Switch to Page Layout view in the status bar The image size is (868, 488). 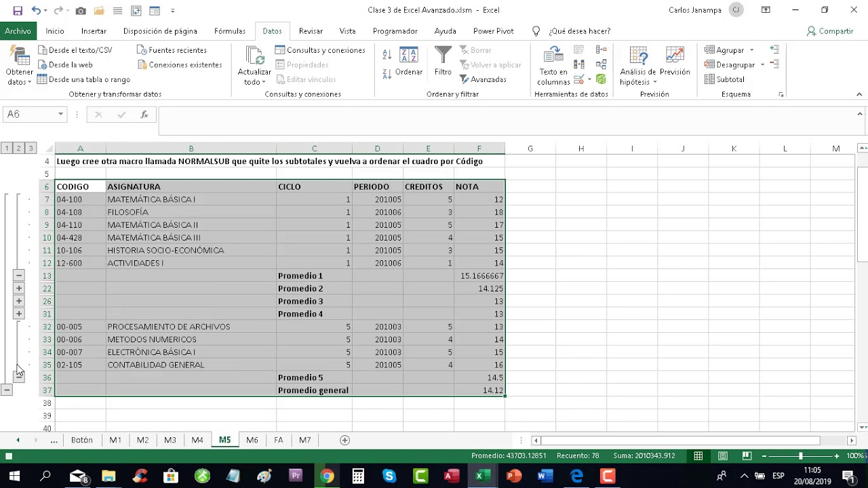(723, 456)
